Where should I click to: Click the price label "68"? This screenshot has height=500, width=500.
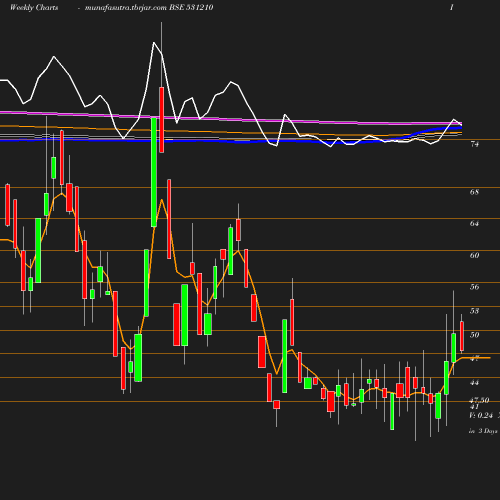[x=474, y=192]
